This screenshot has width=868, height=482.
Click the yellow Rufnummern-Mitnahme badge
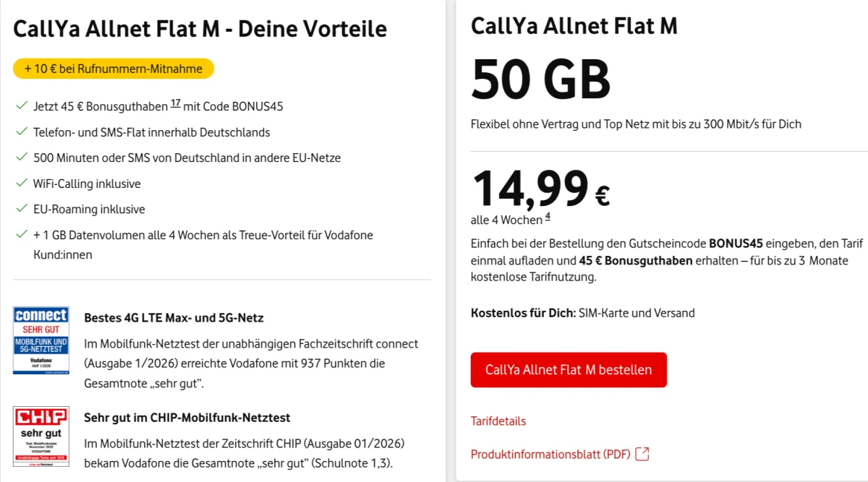[x=114, y=69]
